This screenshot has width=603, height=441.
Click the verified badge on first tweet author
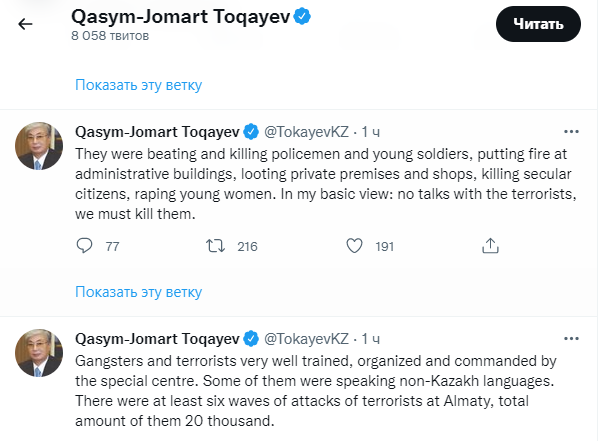(x=251, y=132)
